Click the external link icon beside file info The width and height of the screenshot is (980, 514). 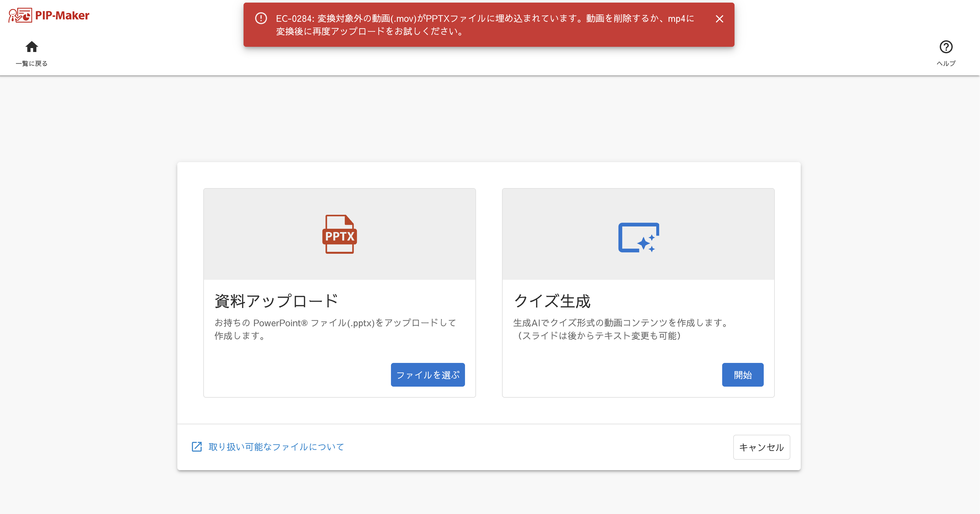(197, 447)
